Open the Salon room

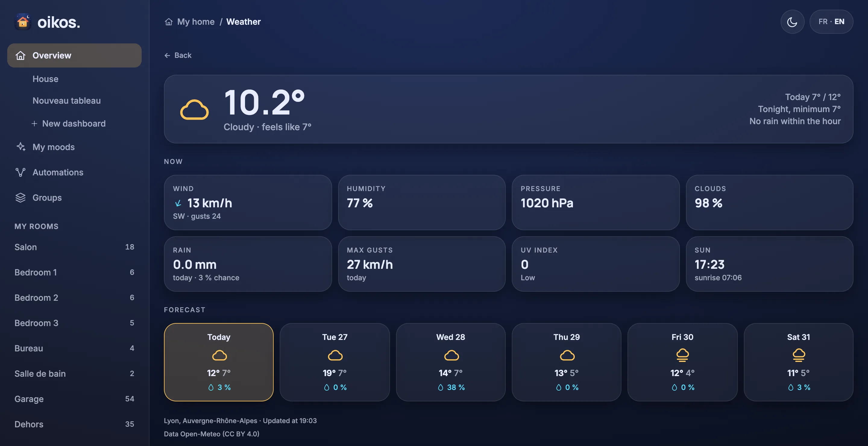(74, 247)
